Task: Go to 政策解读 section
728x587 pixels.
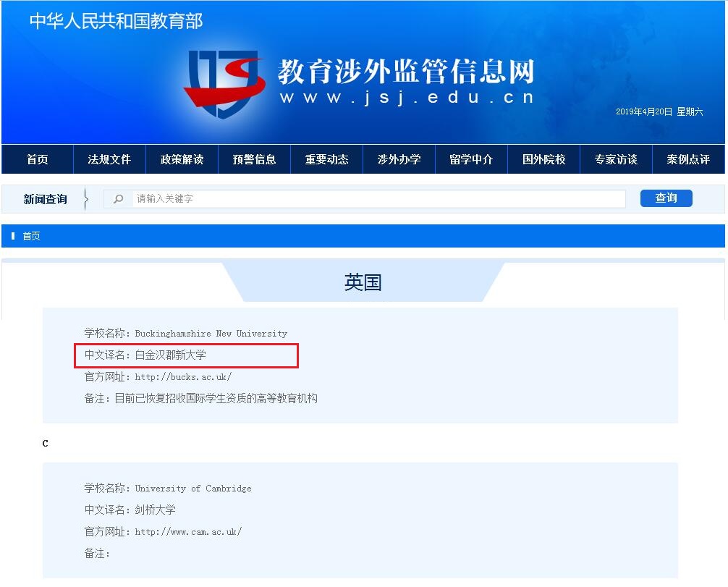Action: [182, 159]
